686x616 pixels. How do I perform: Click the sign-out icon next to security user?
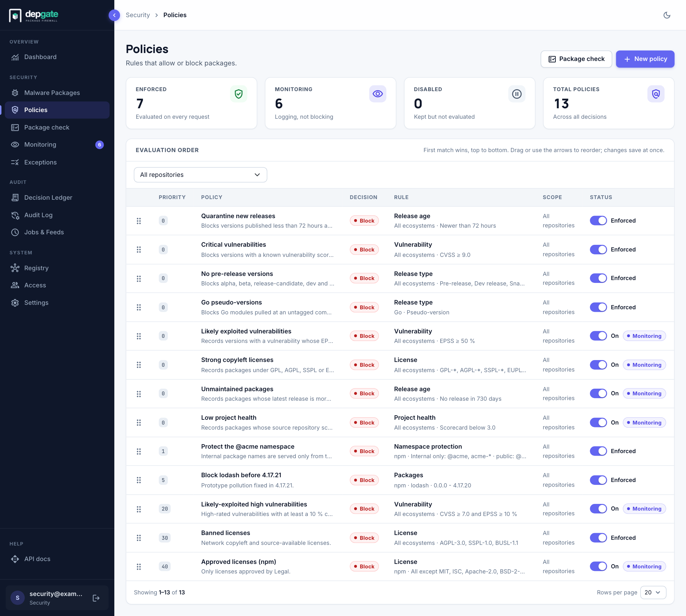coord(96,598)
